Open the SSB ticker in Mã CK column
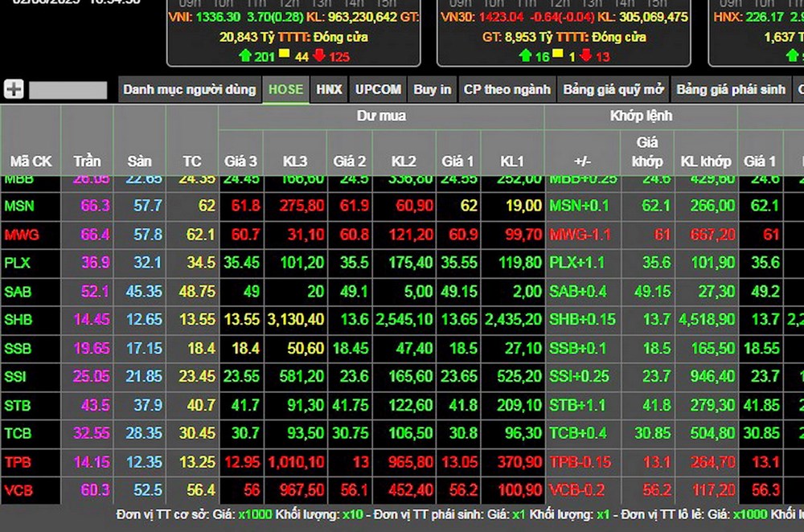The height and width of the screenshot is (532, 804). tap(18, 349)
